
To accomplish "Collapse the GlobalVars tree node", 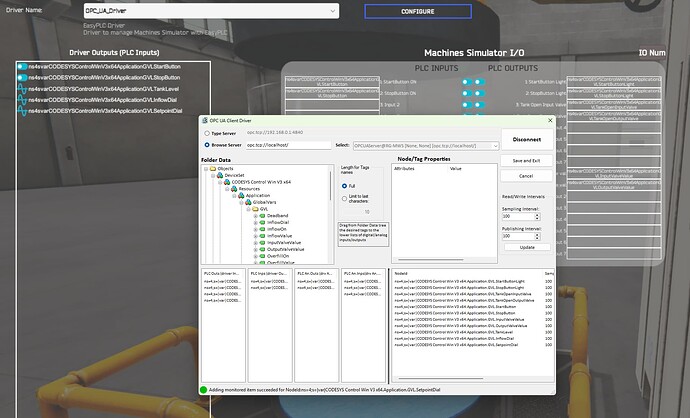I will [241, 202].
